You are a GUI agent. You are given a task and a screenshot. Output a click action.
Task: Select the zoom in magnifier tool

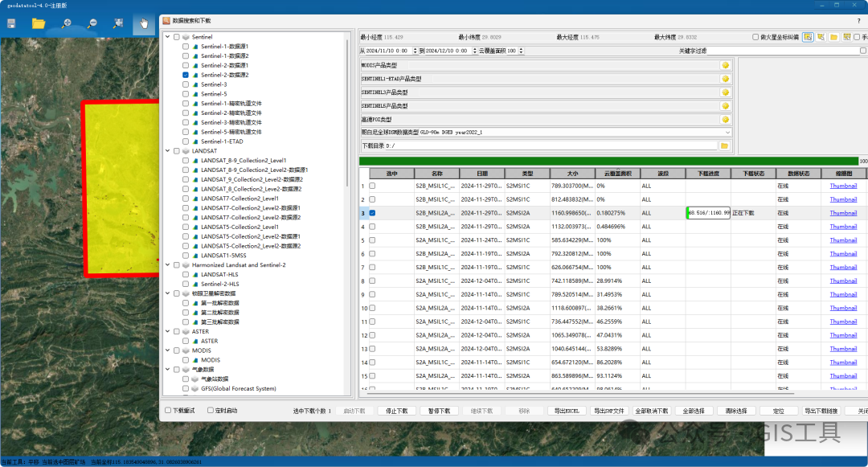(x=66, y=23)
